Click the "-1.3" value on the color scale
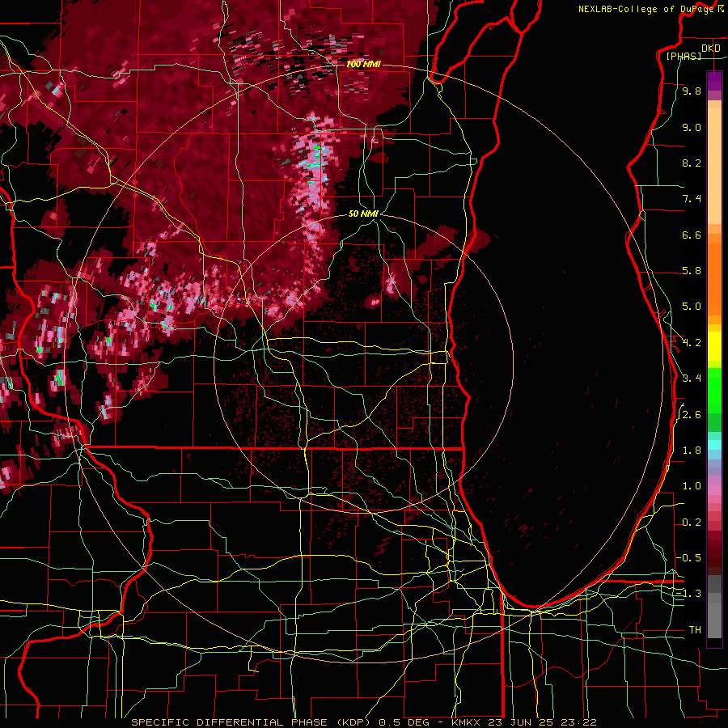The height and width of the screenshot is (728, 728). [689, 594]
